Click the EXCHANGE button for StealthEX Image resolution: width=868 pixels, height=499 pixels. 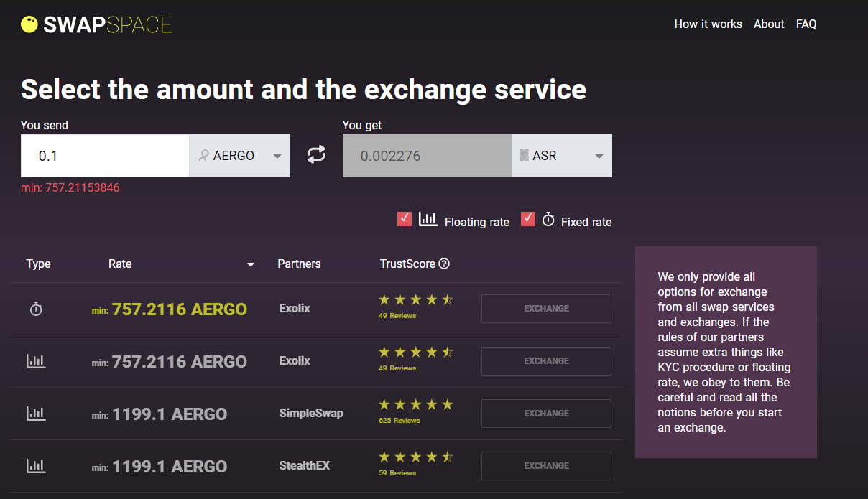coord(546,466)
